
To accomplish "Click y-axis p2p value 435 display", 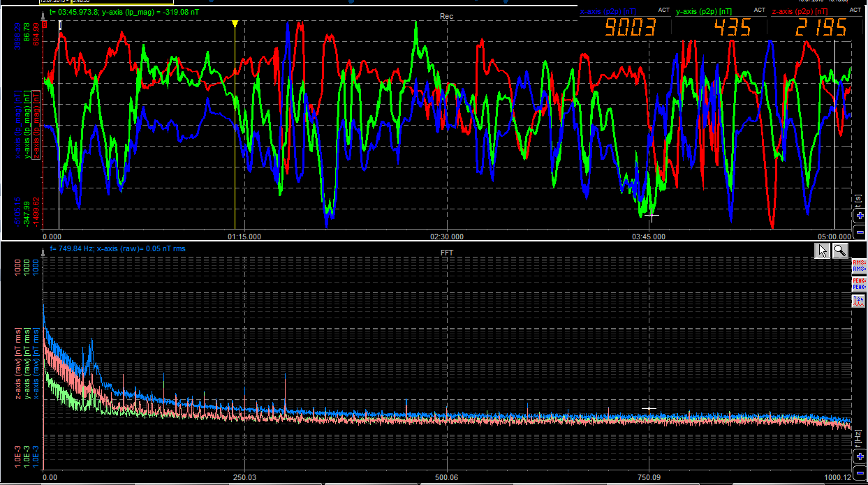I will [x=733, y=28].
